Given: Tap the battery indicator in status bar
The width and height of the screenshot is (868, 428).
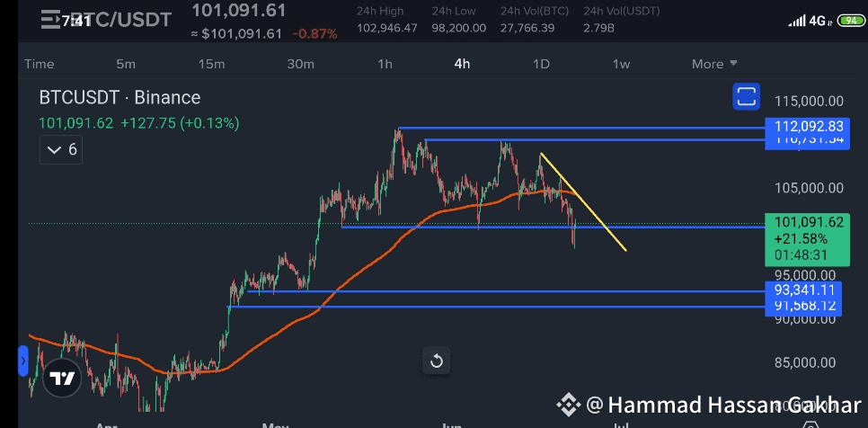Looking at the screenshot, I should (850, 21).
